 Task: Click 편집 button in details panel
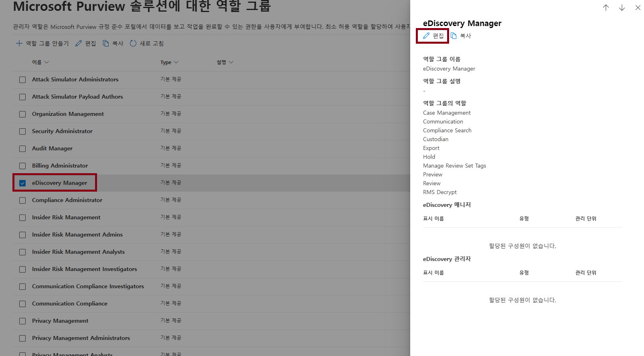click(433, 36)
